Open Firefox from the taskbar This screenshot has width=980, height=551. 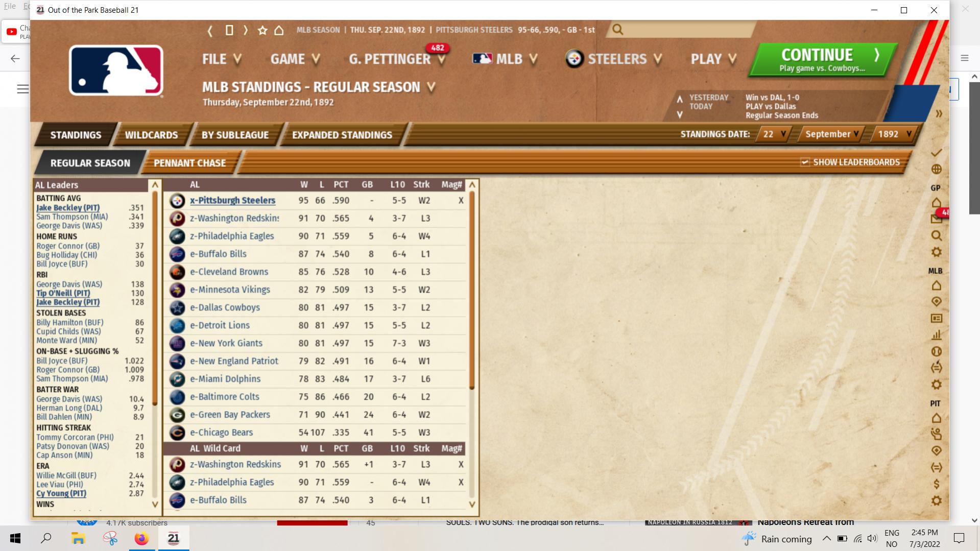click(x=141, y=539)
